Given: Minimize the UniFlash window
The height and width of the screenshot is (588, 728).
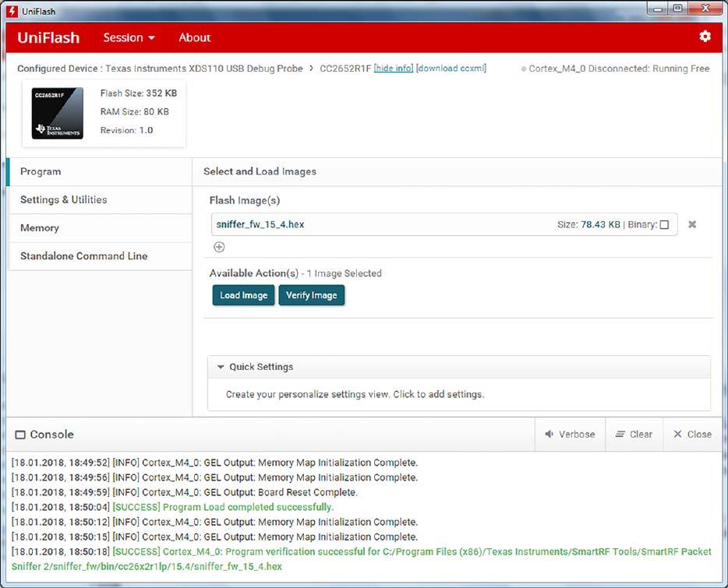Looking at the screenshot, I should pyautogui.click(x=658, y=9).
